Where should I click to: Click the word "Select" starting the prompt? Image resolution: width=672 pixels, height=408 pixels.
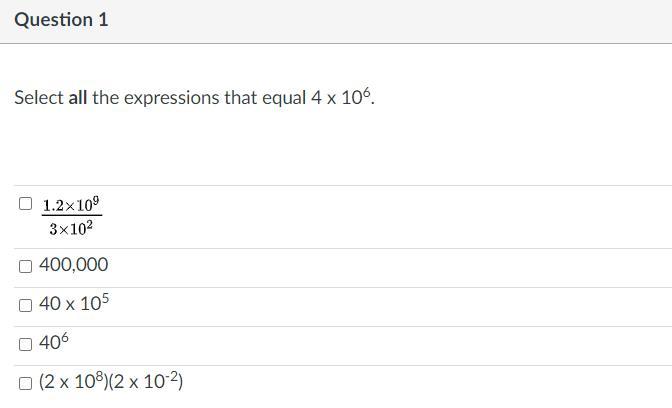(38, 98)
